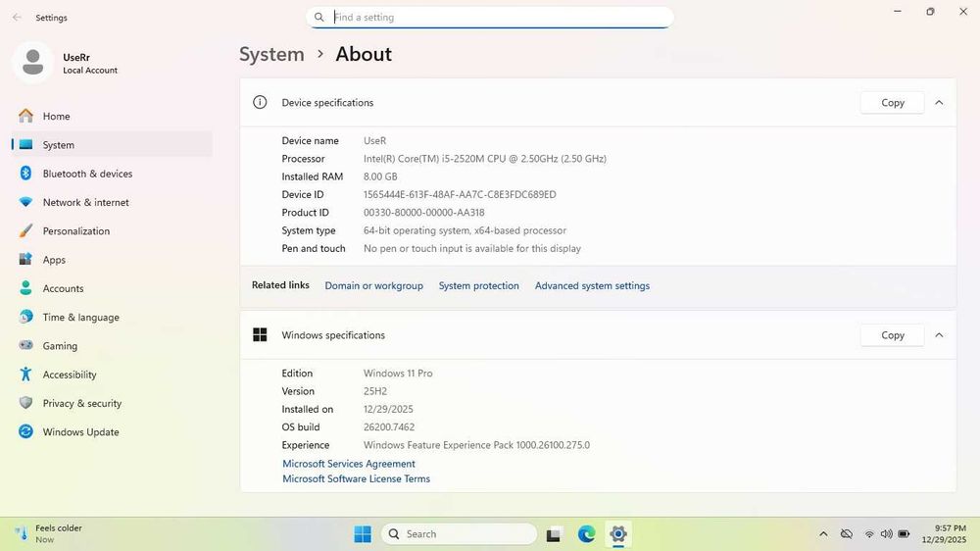Click the volume speaker tray icon
980x551 pixels.
click(x=886, y=534)
